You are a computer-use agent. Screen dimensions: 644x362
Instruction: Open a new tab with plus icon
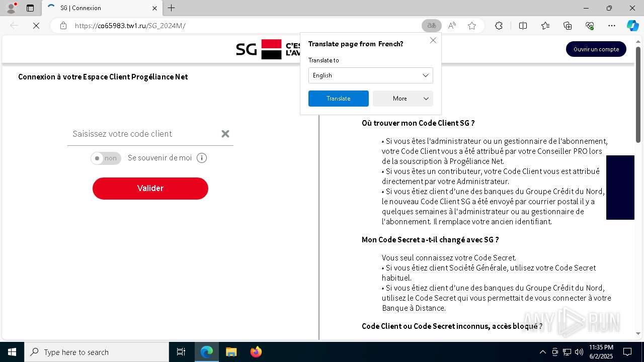(x=172, y=8)
